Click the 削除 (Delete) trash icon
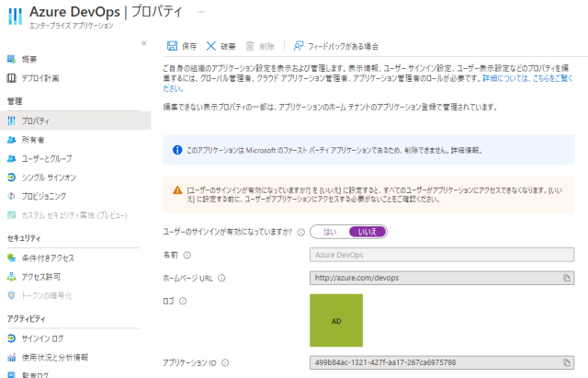The image size is (588, 378). tap(250, 46)
